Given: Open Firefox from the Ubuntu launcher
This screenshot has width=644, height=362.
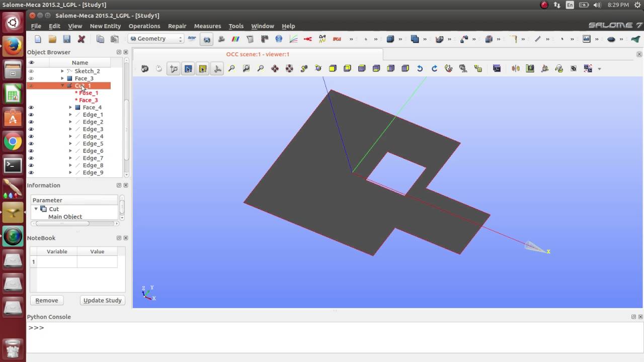Looking at the screenshot, I should 13,46.
